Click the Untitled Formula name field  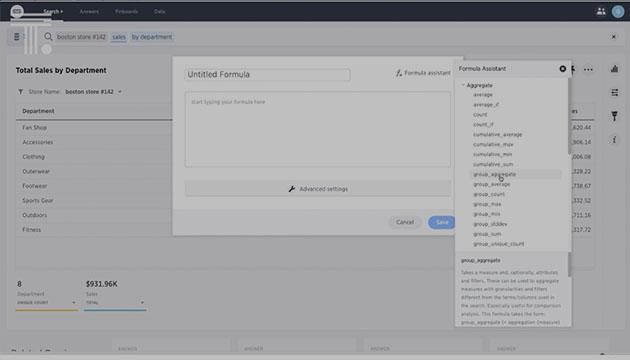pos(268,75)
